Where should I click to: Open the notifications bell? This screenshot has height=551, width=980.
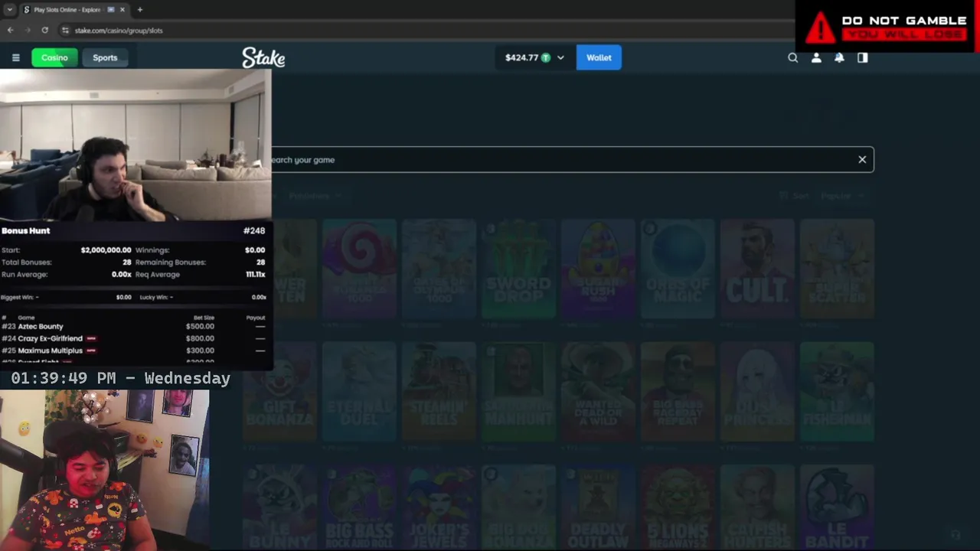(839, 57)
